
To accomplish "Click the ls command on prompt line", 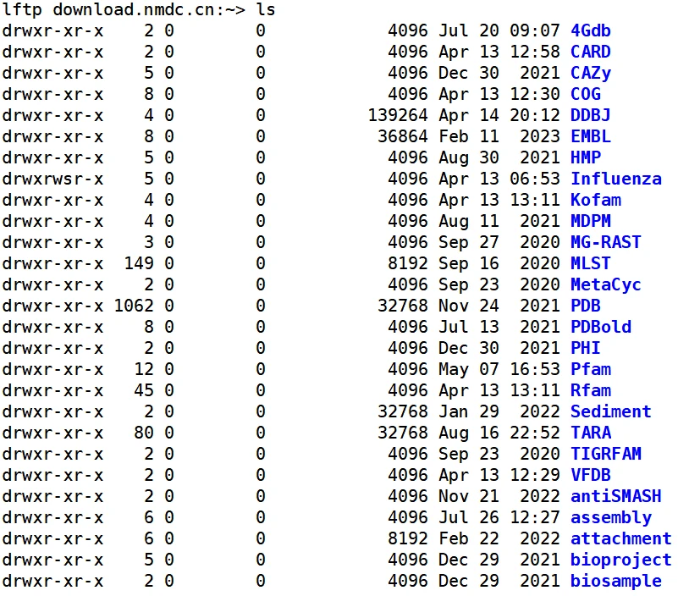I will pos(266,9).
